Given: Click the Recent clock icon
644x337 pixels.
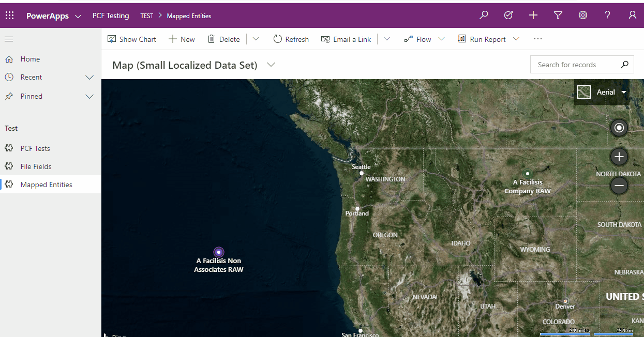Looking at the screenshot, I should [x=9, y=77].
